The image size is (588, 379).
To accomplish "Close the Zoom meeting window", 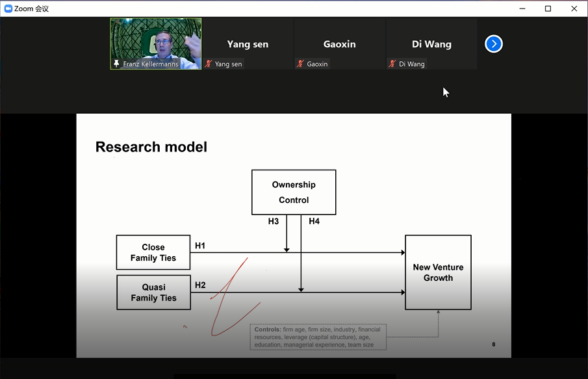I will pyautogui.click(x=574, y=8).
